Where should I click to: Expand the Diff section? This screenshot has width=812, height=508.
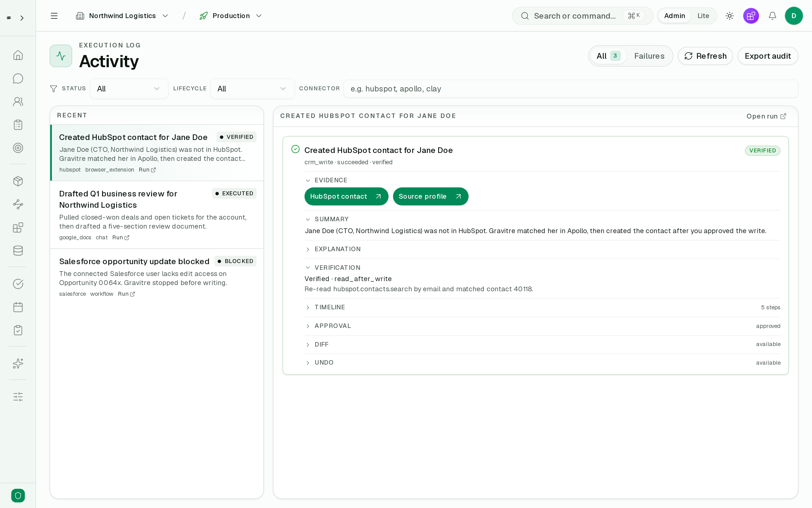point(542,344)
